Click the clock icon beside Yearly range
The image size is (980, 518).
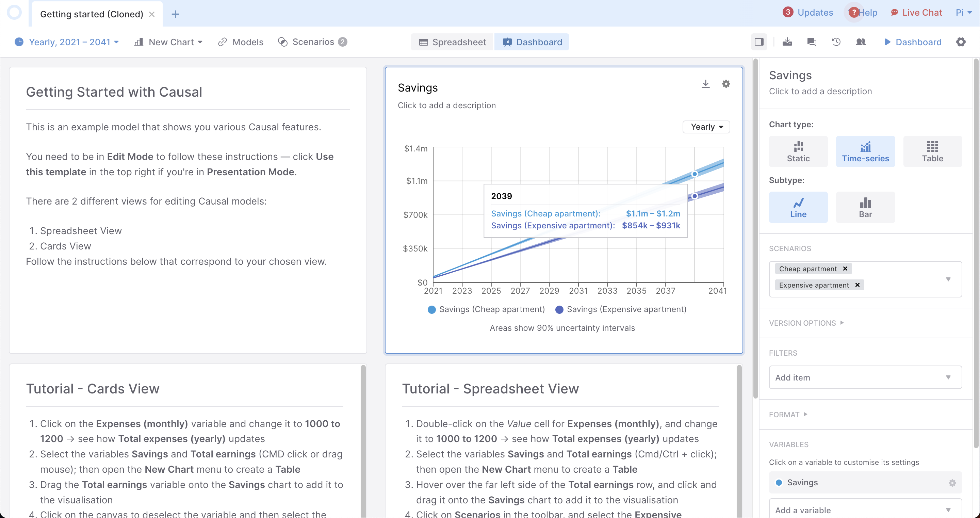point(19,42)
